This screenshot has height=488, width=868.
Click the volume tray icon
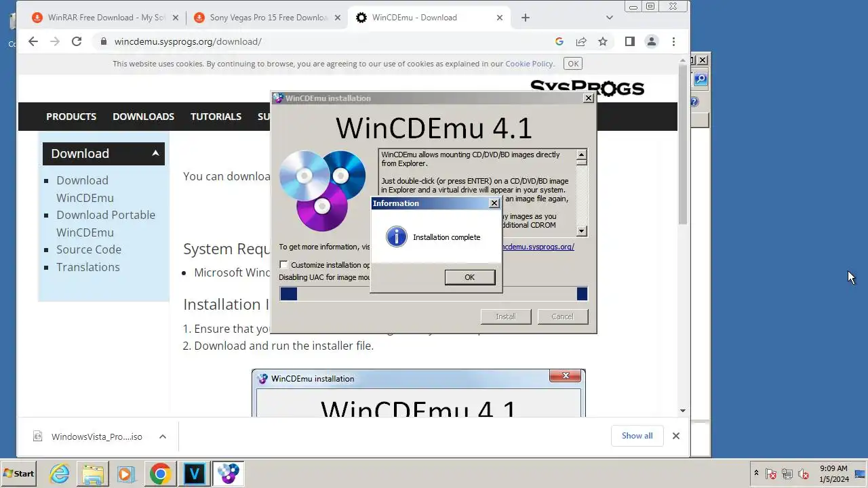coord(804,474)
